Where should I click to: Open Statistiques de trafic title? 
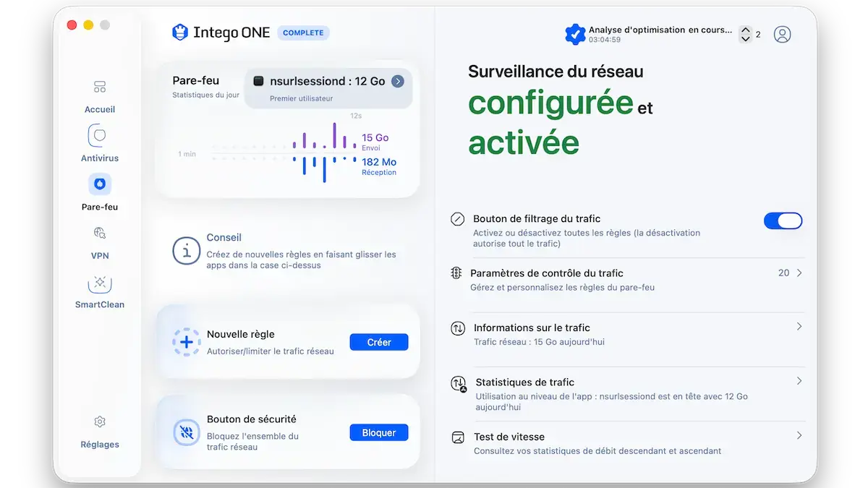(525, 382)
